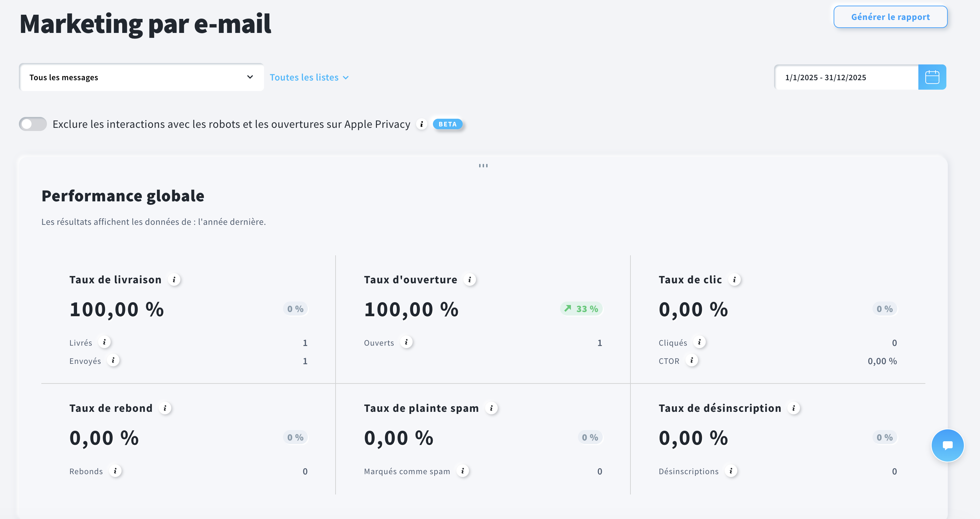Click the 0 % badge for Taux de plainte spam
The height and width of the screenshot is (519, 980).
[x=590, y=437]
